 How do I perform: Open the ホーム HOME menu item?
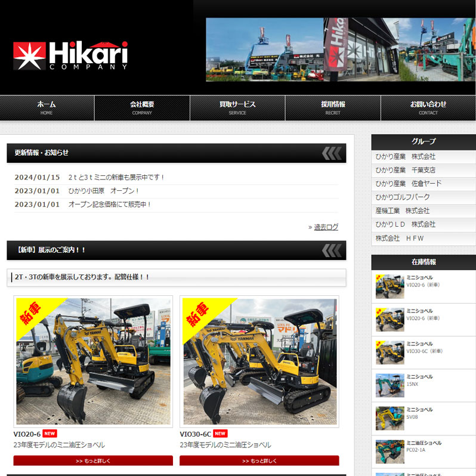[x=47, y=108]
